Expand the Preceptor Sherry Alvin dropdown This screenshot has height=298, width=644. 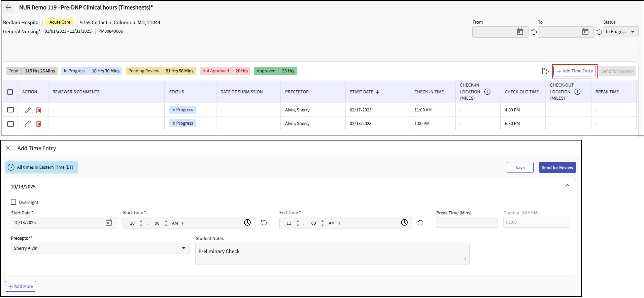pyautogui.click(x=100, y=248)
